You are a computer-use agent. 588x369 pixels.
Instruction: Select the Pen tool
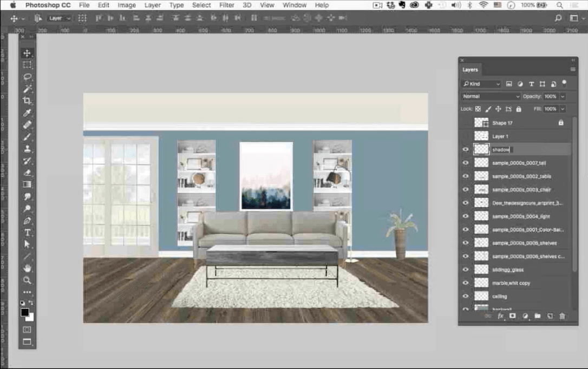(27, 221)
